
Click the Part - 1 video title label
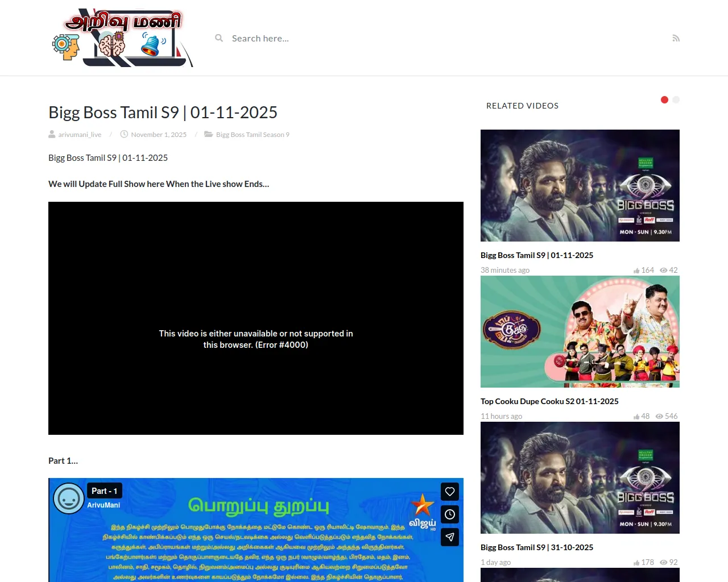click(105, 491)
